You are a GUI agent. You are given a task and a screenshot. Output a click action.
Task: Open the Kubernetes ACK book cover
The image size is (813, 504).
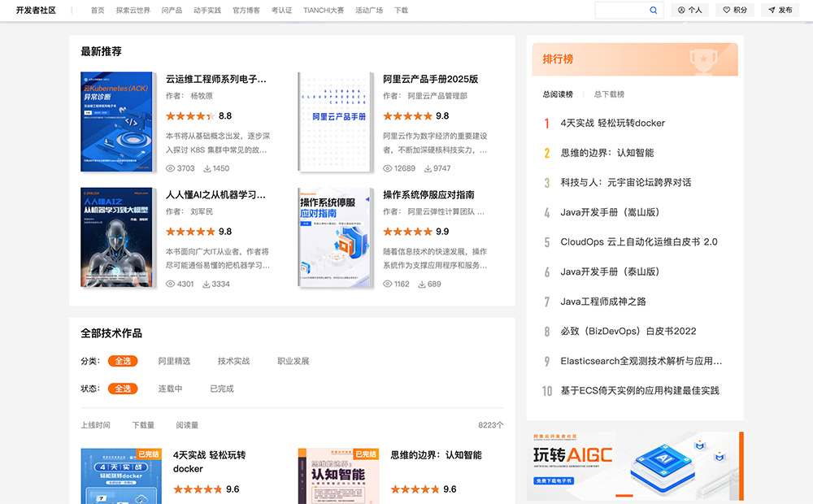(x=116, y=121)
